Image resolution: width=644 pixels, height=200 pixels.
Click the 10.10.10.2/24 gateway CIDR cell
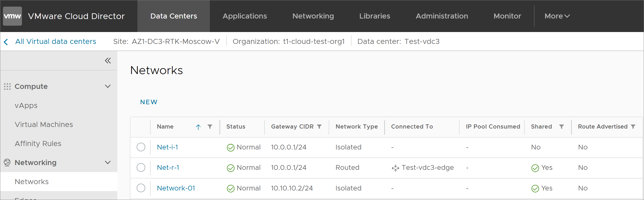(x=292, y=188)
